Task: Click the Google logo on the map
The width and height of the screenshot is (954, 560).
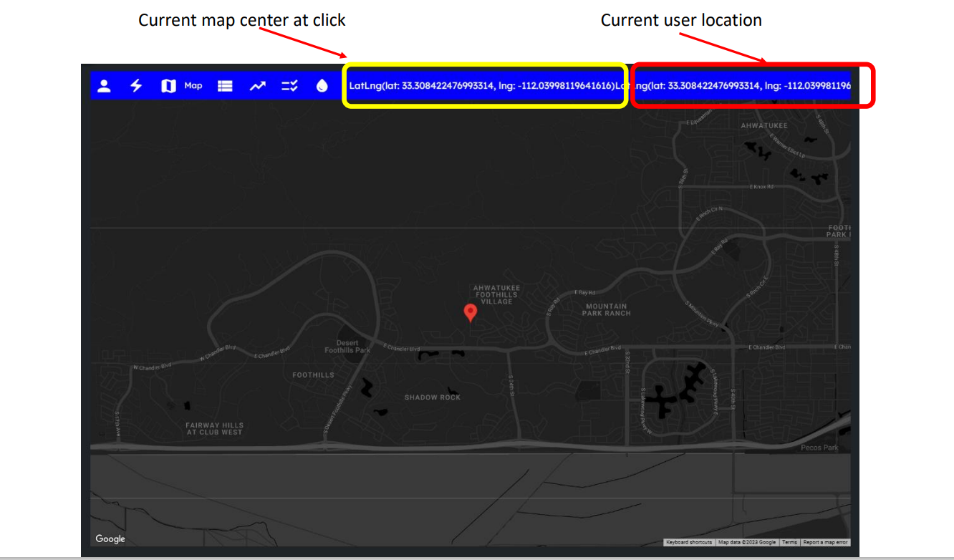Action: pyautogui.click(x=109, y=539)
